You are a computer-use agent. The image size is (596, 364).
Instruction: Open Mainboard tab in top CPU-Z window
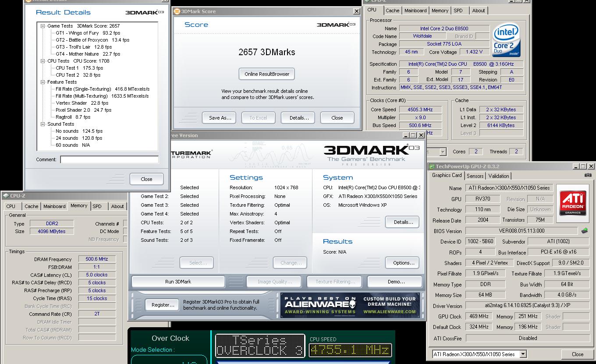pyautogui.click(x=415, y=11)
